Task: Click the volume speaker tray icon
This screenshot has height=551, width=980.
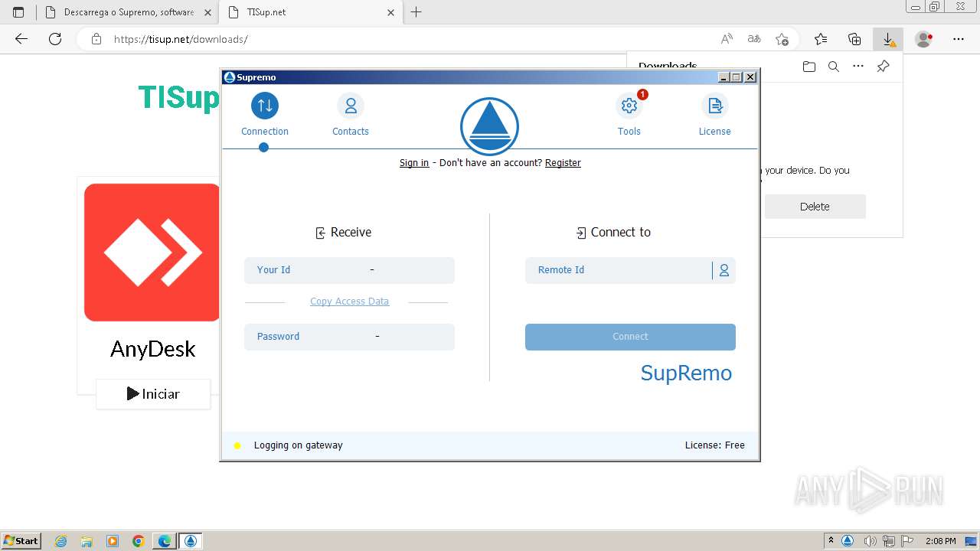Action: (870, 541)
